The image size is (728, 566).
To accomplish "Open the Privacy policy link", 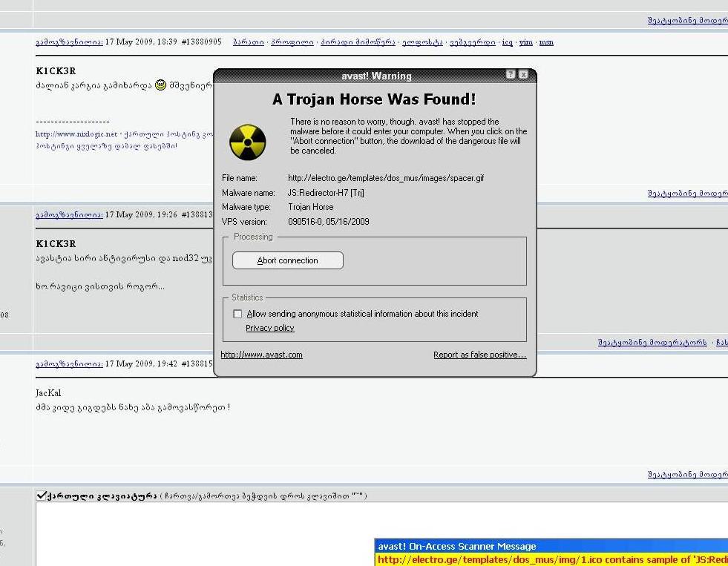I will (269, 328).
